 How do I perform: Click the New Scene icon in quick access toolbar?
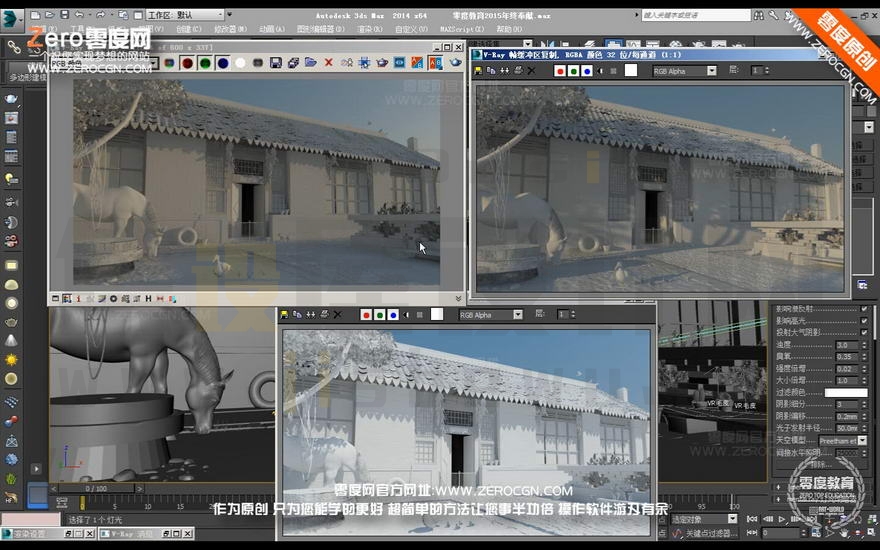pos(35,15)
